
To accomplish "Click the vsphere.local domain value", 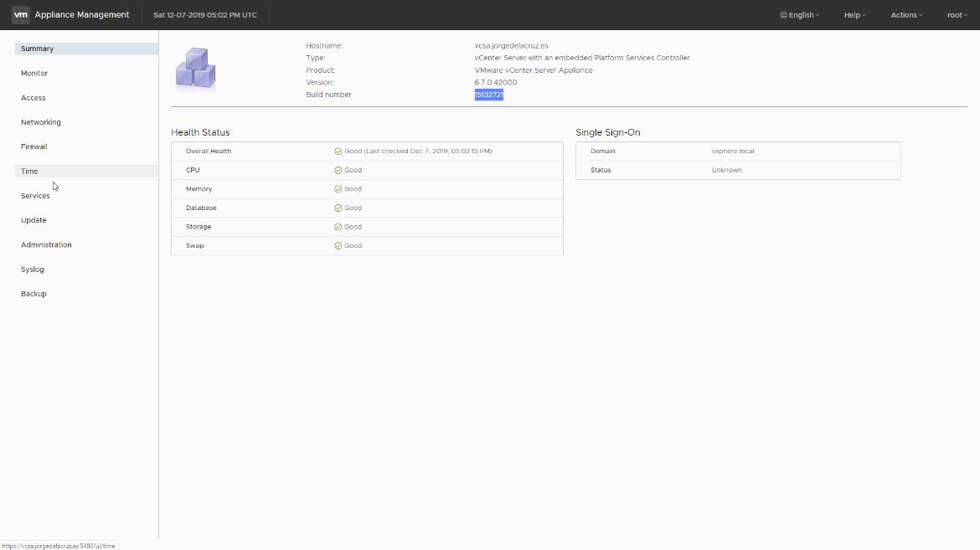I will click(x=733, y=152).
